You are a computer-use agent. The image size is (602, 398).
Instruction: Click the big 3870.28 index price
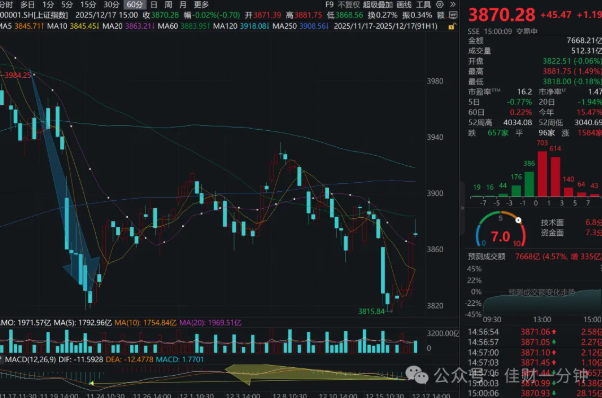501,15
